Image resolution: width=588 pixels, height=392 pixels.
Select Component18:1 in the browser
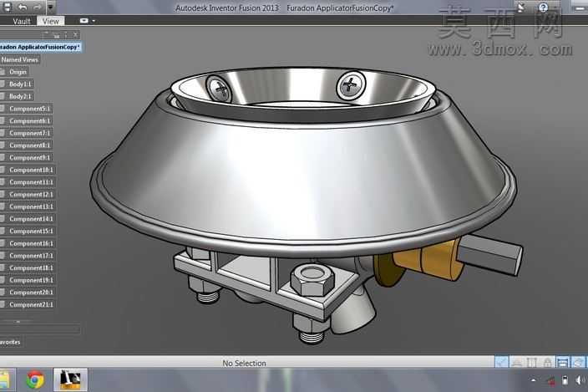pos(32,267)
